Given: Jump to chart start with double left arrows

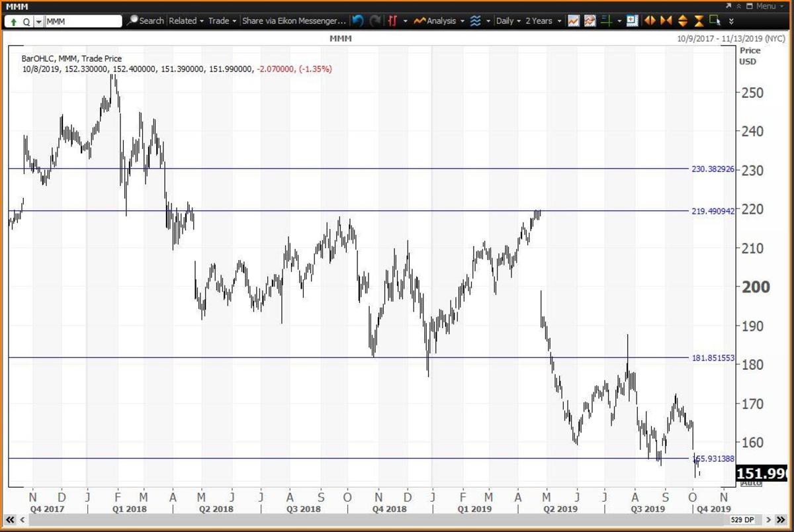Looking at the screenshot, I should (x=11, y=519).
